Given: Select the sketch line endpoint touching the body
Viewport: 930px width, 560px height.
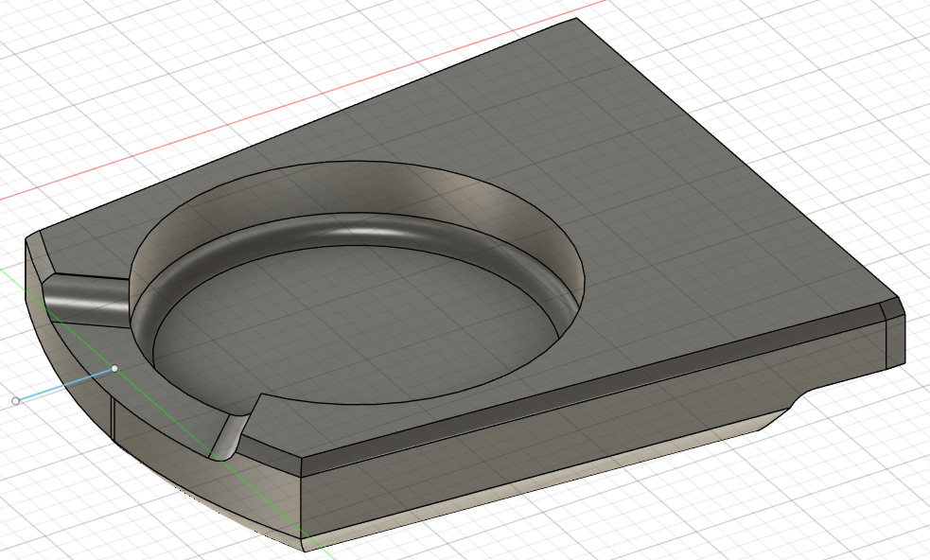Looking at the screenshot, I should (114, 368).
